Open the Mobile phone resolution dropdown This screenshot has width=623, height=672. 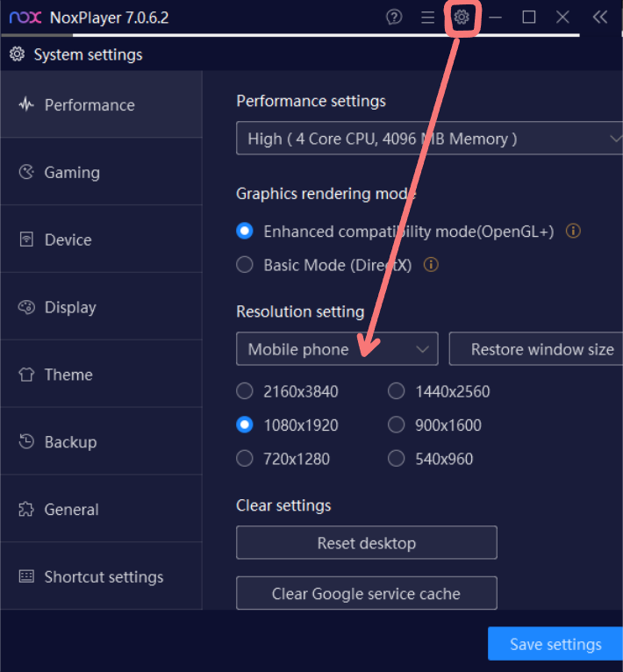337,349
